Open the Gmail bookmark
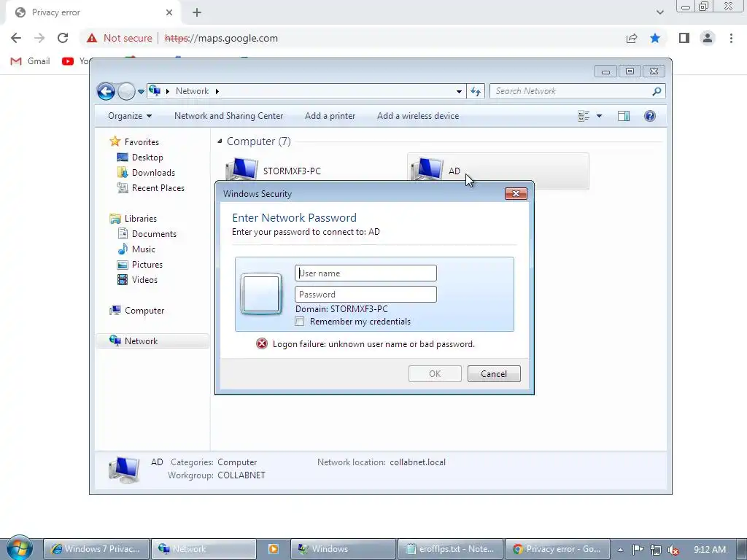The width and height of the screenshot is (747, 560). (x=30, y=61)
